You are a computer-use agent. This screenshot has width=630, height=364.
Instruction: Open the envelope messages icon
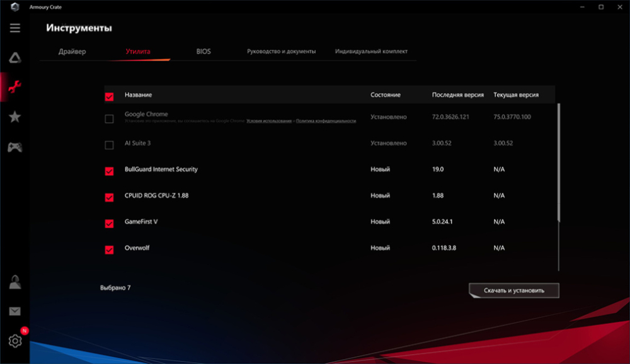pos(15,311)
